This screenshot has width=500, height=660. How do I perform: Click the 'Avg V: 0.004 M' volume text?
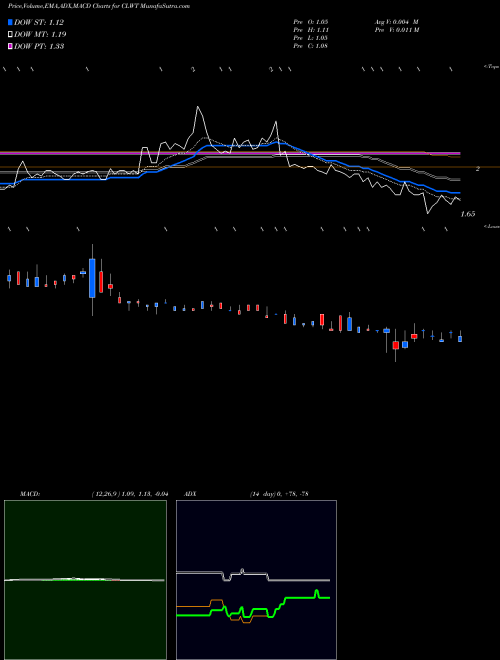click(396, 22)
